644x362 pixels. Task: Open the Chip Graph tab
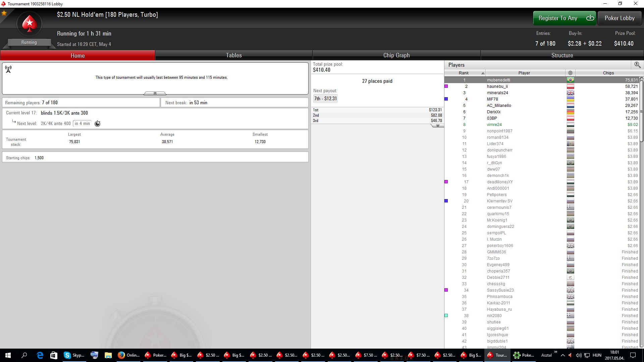point(396,55)
